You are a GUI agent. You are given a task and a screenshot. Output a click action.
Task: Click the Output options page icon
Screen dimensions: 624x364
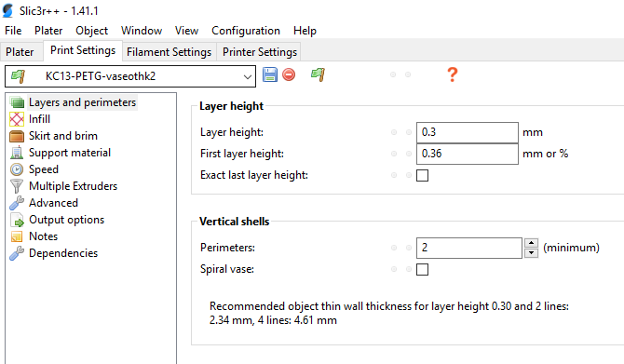[x=17, y=220]
